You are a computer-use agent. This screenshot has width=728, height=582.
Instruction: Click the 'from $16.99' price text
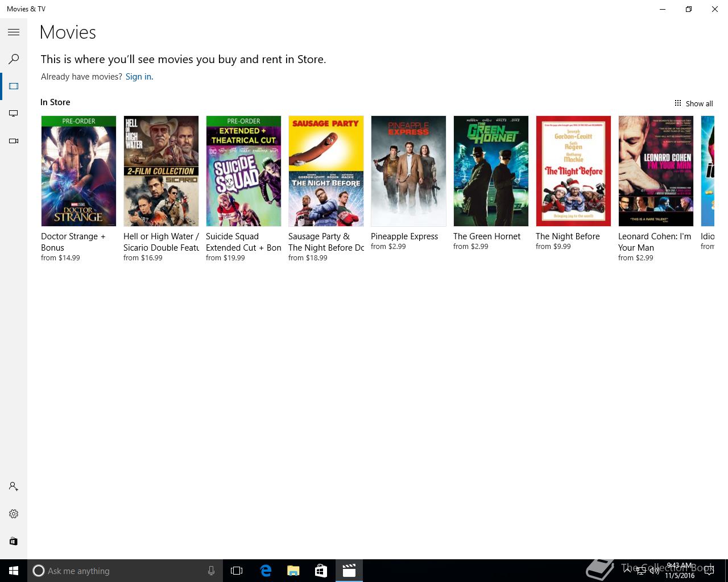click(143, 258)
